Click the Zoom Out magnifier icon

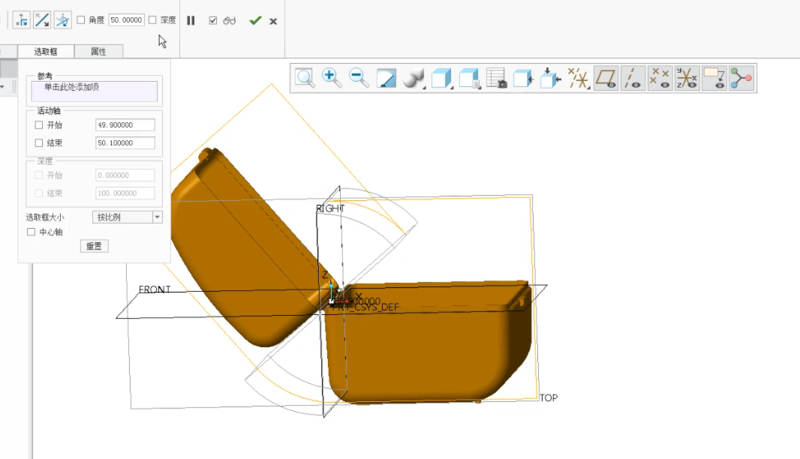click(x=359, y=78)
